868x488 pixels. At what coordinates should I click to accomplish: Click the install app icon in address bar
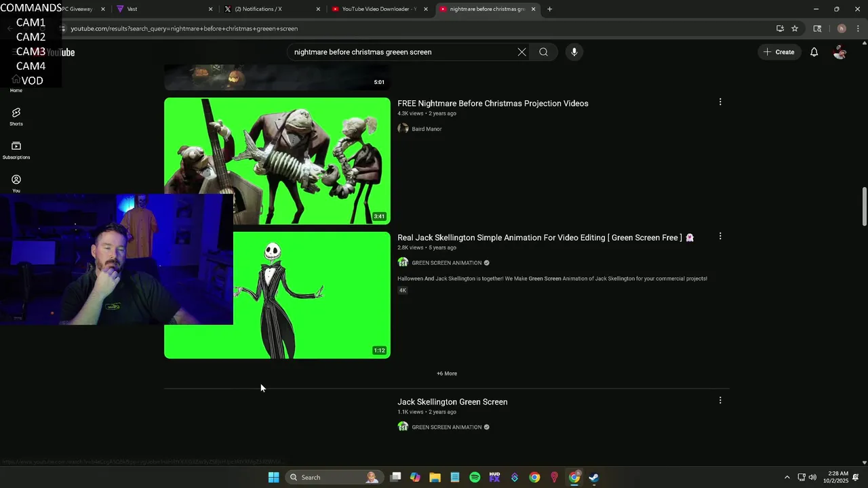[780, 28]
